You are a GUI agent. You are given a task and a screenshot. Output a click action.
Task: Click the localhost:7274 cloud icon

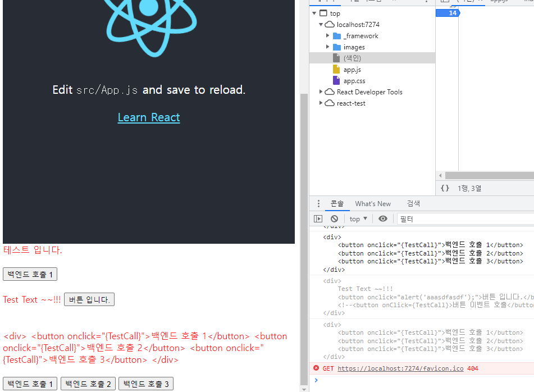click(329, 25)
